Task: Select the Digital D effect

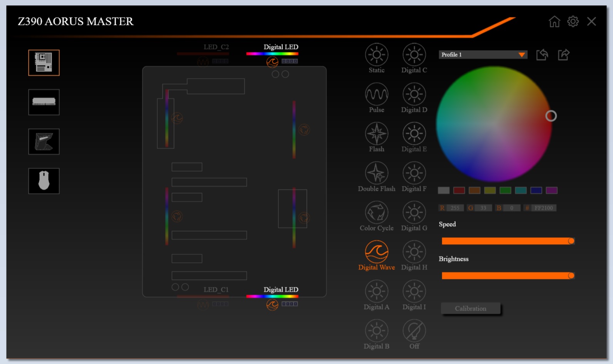Action: [414, 94]
